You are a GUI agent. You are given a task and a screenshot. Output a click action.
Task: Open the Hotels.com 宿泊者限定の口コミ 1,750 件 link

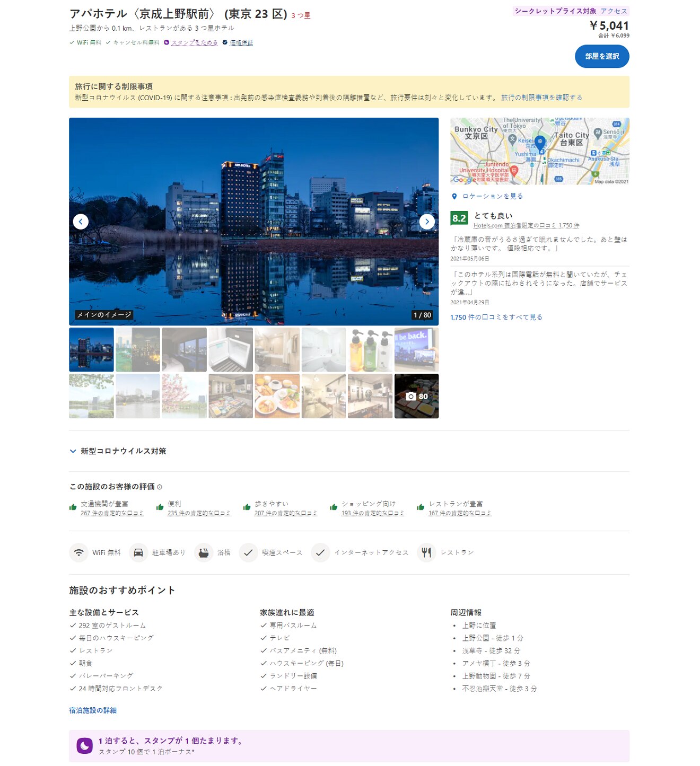(526, 226)
